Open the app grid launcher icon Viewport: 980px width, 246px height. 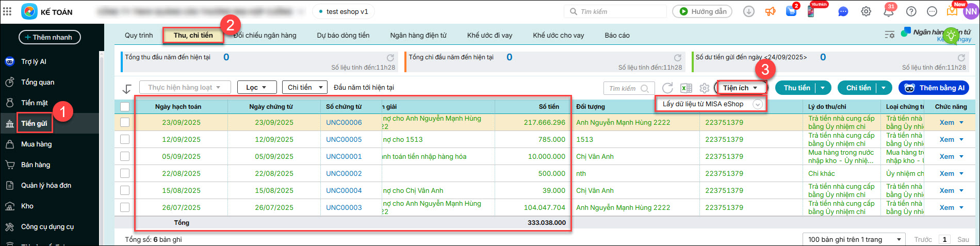click(x=7, y=11)
